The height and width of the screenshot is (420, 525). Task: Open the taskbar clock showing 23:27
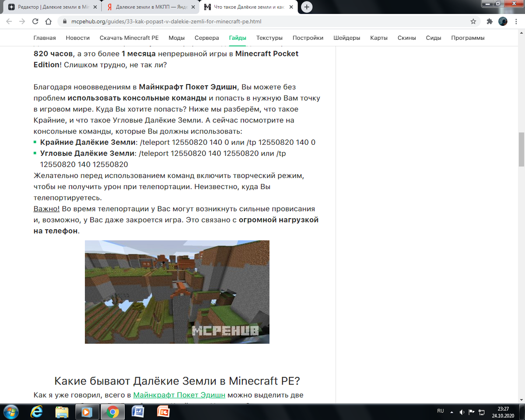(x=503, y=412)
